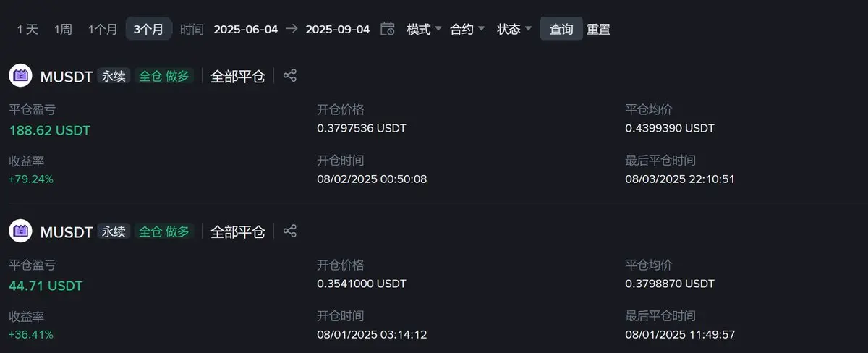868x353 pixels.
Task: Click the 重置 reset button
Action: 598,29
